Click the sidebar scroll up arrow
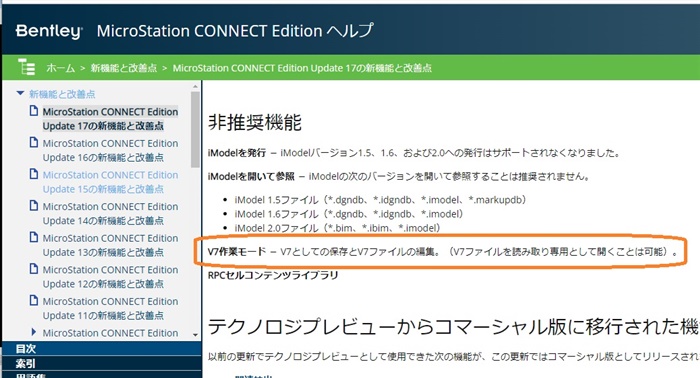700x378 pixels. (x=195, y=86)
